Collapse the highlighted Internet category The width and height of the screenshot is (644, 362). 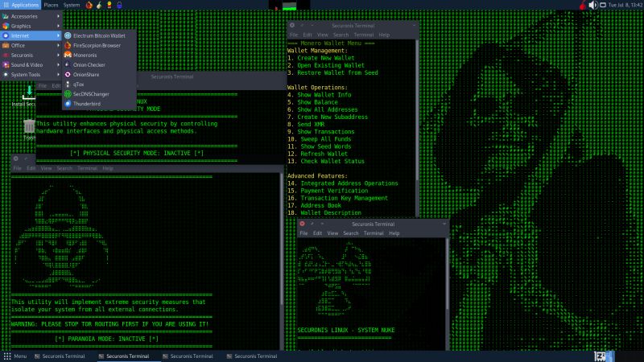(x=31, y=35)
